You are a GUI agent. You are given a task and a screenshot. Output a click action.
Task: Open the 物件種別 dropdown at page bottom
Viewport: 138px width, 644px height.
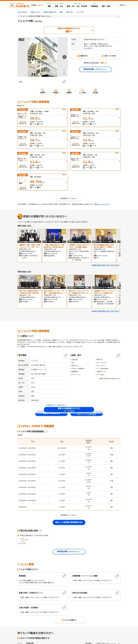[x=107, y=643]
